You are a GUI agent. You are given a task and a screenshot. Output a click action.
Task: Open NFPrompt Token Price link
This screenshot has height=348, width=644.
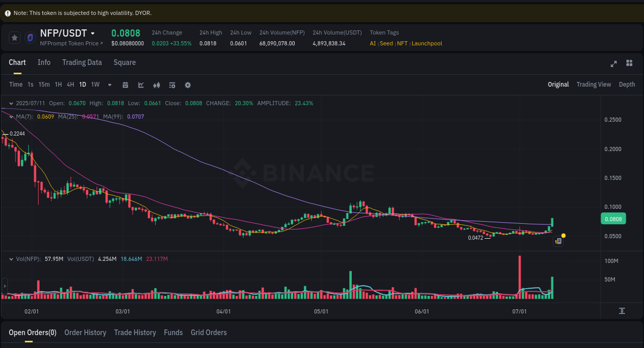(71, 43)
